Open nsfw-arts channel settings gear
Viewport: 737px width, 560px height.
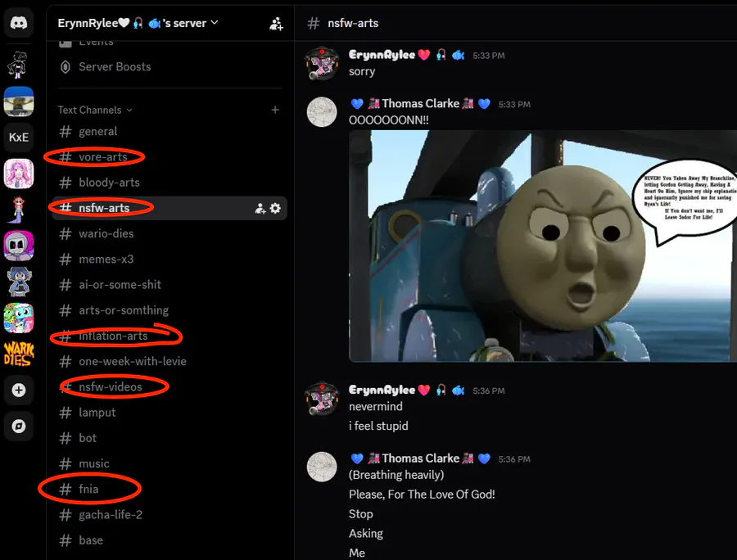(x=275, y=208)
